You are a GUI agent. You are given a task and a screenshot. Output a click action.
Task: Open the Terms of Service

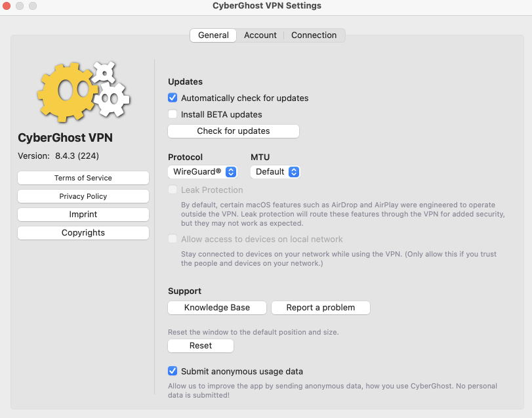tap(83, 178)
